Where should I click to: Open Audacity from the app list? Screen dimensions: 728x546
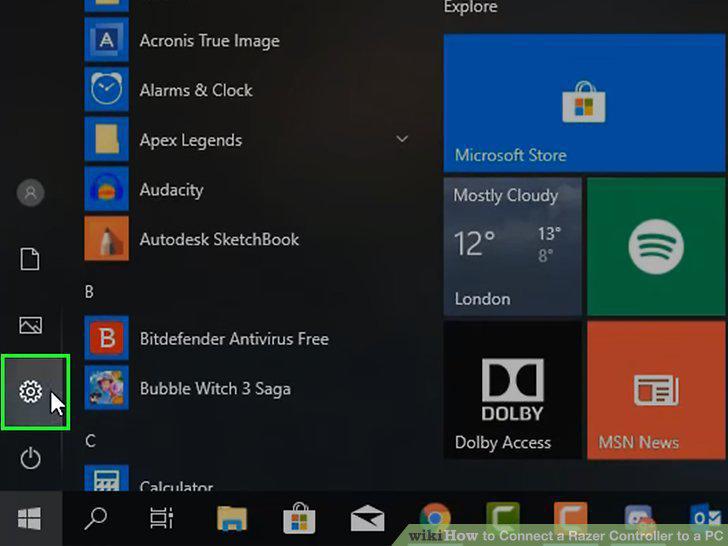[172, 190]
